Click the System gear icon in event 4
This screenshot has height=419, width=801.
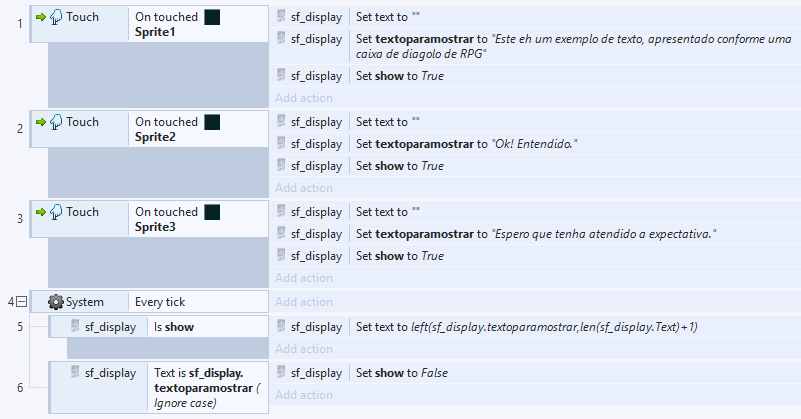56,302
